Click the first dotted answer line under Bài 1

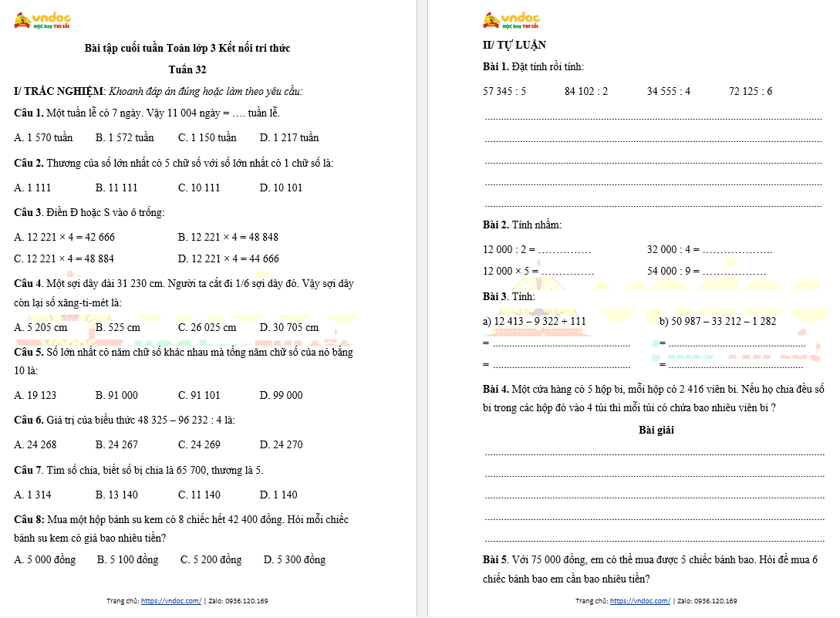pos(653,119)
